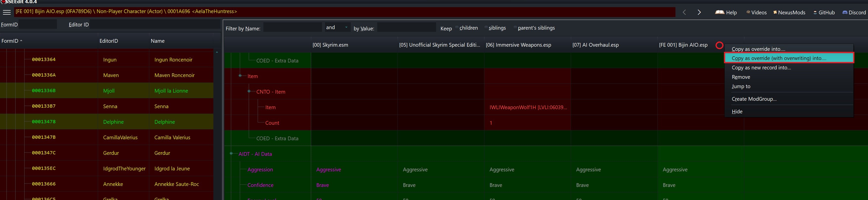Screen dimensions: 868x200
Task: Open the hamburger main menu
Action: point(7,12)
